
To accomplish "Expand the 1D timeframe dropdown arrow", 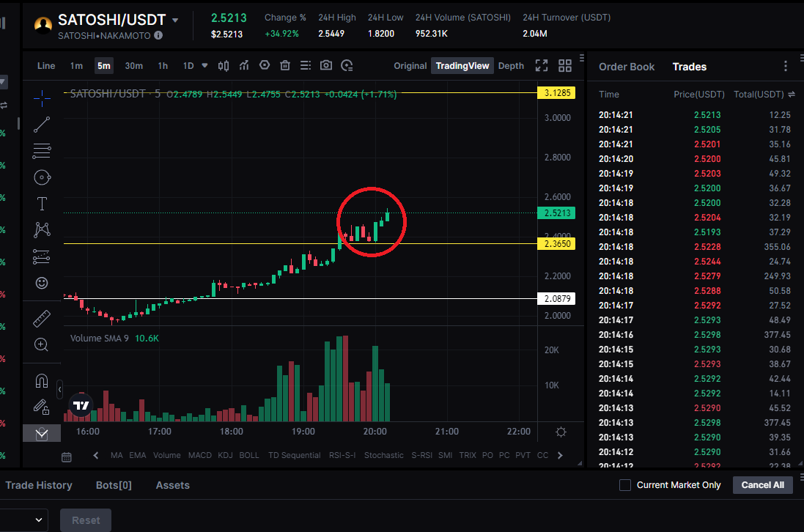I will tap(204, 66).
